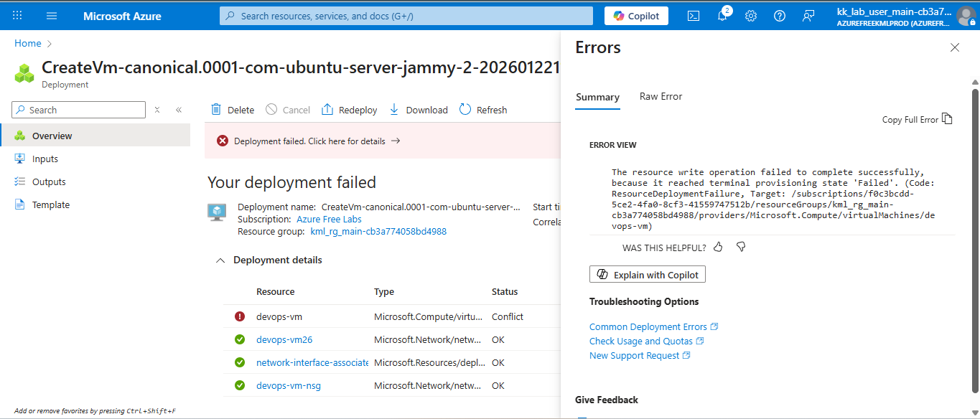Open the Inputs menu item
The height and width of the screenshot is (419, 980).
(x=45, y=159)
